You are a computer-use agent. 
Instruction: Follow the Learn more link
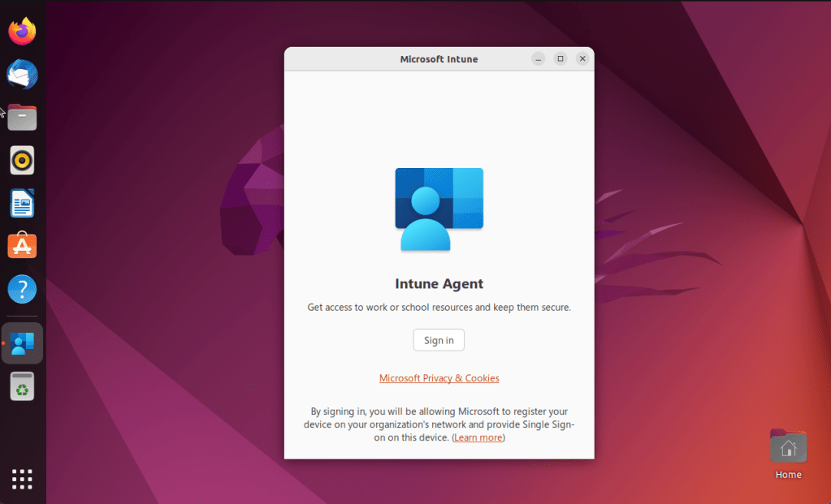(478, 437)
